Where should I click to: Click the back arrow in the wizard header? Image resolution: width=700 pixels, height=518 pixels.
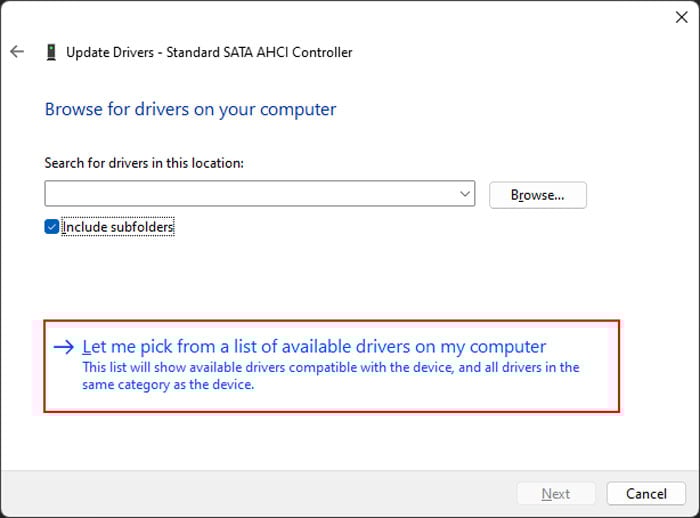[x=17, y=52]
